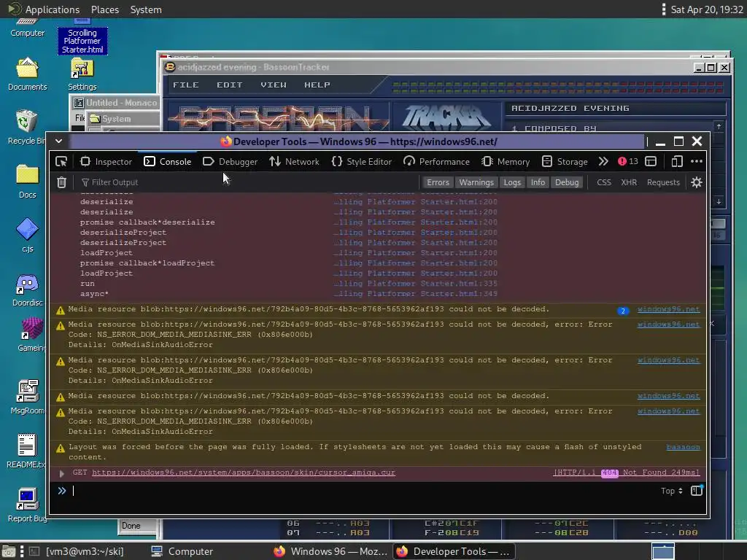Open console settings gear icon
The image size is (747, 560).
[x=697, y=182]
